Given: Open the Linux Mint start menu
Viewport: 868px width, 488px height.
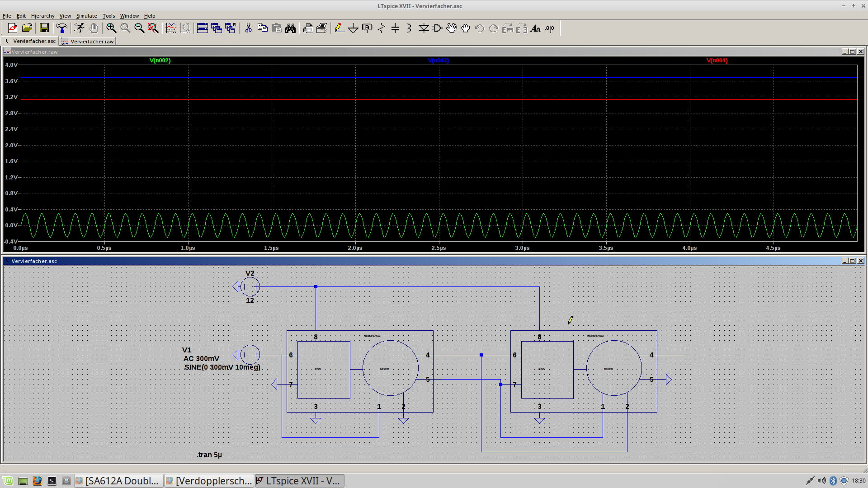Looking at the screenshot, I should tap(8, 481).
